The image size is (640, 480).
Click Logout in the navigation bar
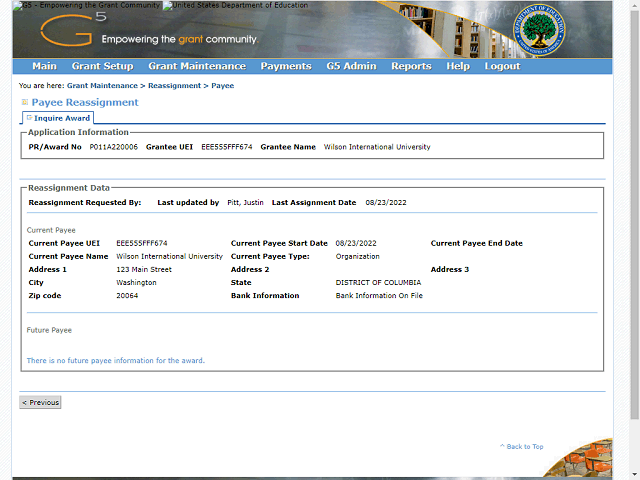click(x=502, y=67)
